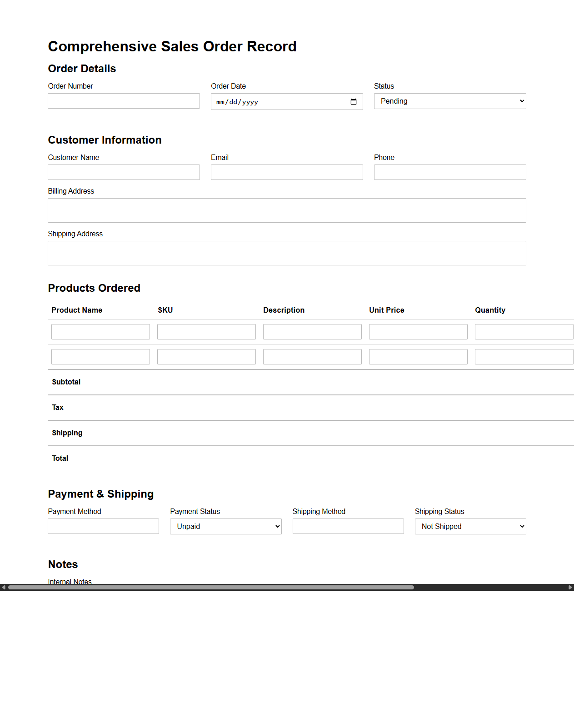The width and height of the screenshot is (574, 728).
Task: Open the Order Date calendar picker icon
Action: click(354, 102)
